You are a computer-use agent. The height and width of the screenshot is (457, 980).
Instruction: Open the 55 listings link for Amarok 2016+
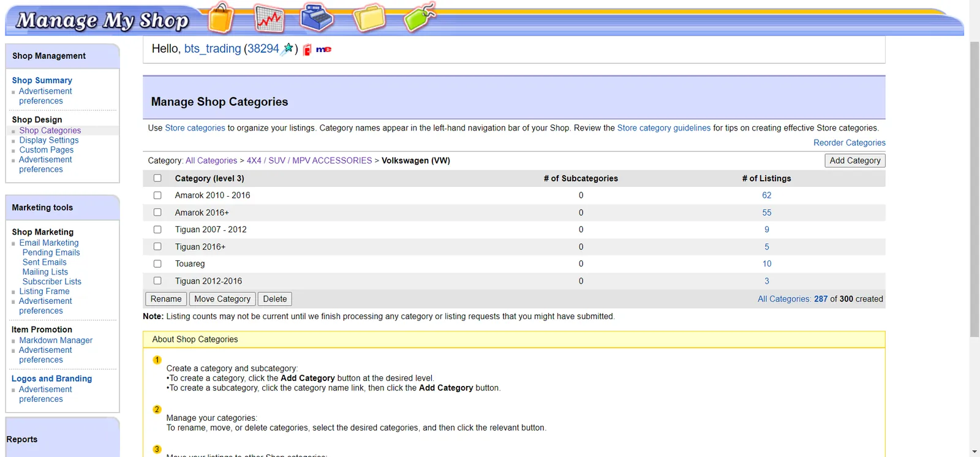coord(767,213)
